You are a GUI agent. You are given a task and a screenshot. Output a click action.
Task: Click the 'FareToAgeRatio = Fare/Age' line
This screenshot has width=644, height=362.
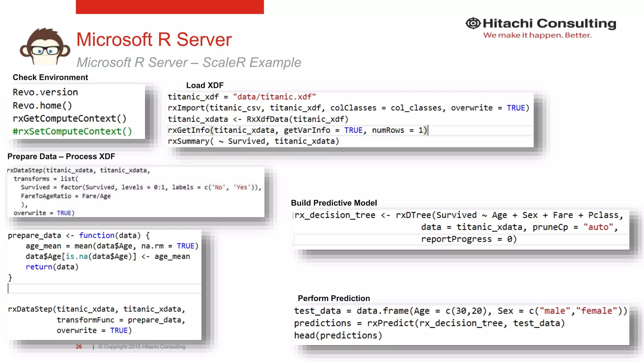66,196
